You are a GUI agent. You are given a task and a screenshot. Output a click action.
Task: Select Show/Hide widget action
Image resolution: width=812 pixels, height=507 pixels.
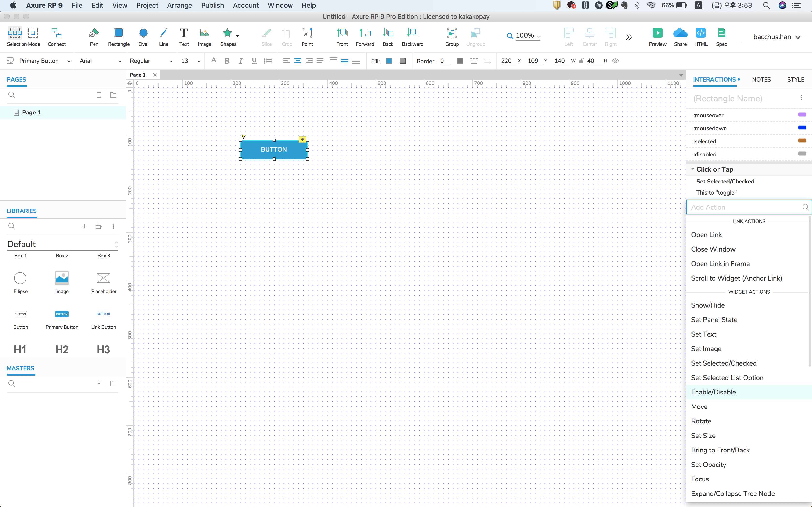coord(708,305)
